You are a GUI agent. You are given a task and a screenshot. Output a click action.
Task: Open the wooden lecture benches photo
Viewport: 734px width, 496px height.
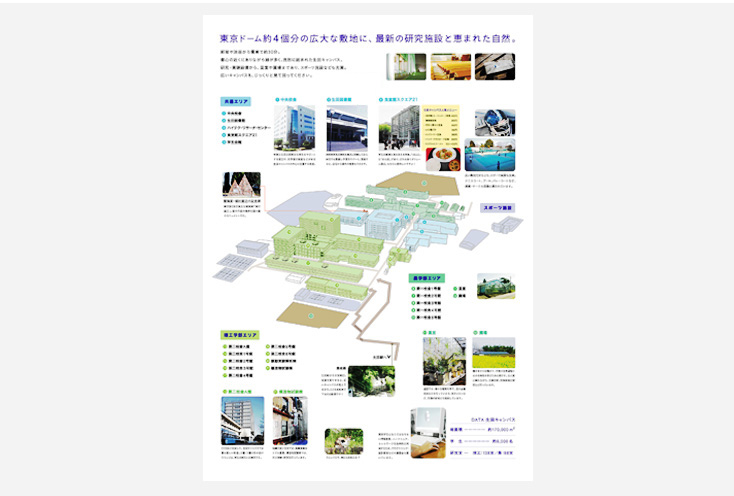tap(450, 66)
